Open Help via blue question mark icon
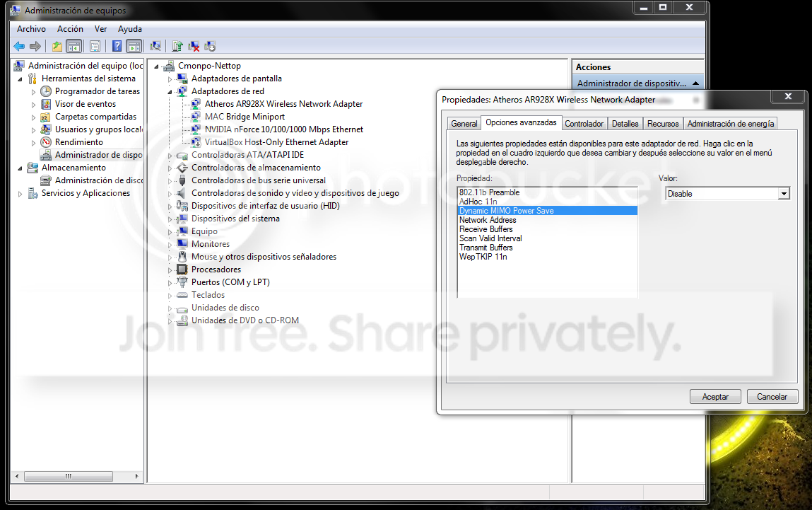 117,47
